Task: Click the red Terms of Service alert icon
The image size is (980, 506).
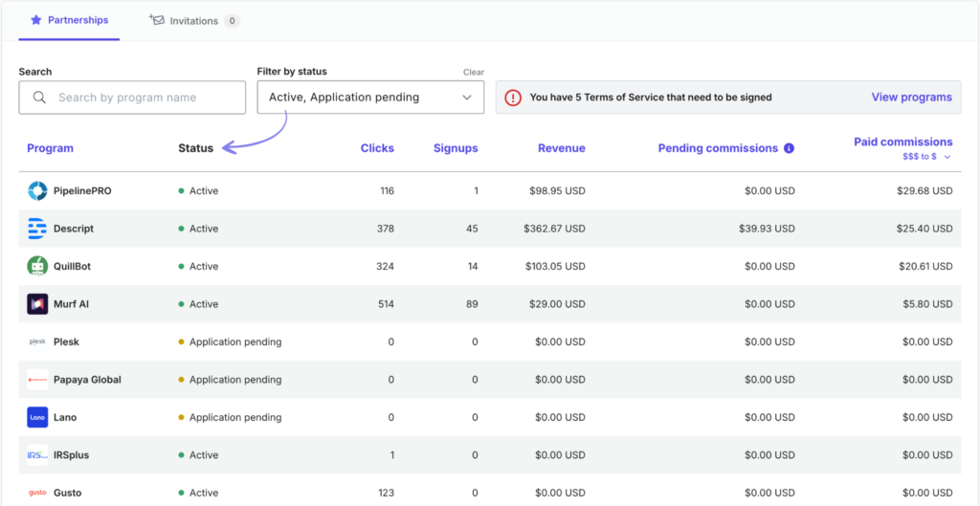Action: coord(513,98)
